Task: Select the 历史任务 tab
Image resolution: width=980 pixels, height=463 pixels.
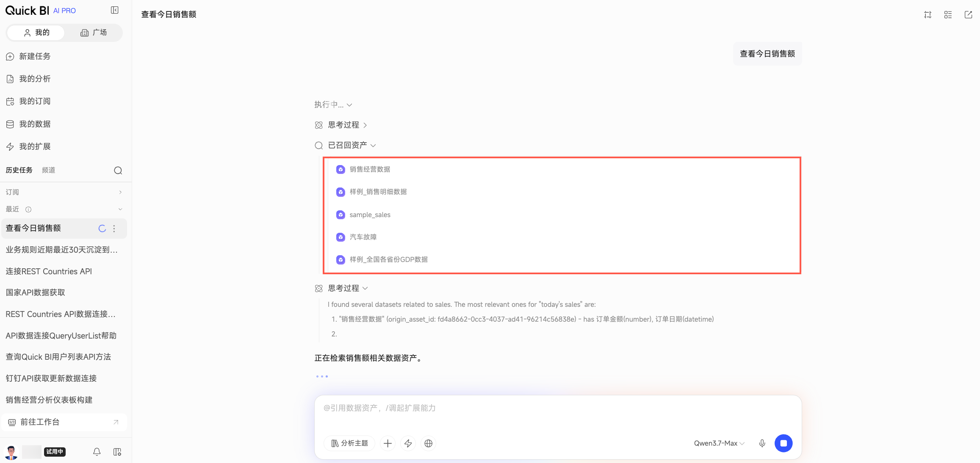Action: click(x=19, y=170)
